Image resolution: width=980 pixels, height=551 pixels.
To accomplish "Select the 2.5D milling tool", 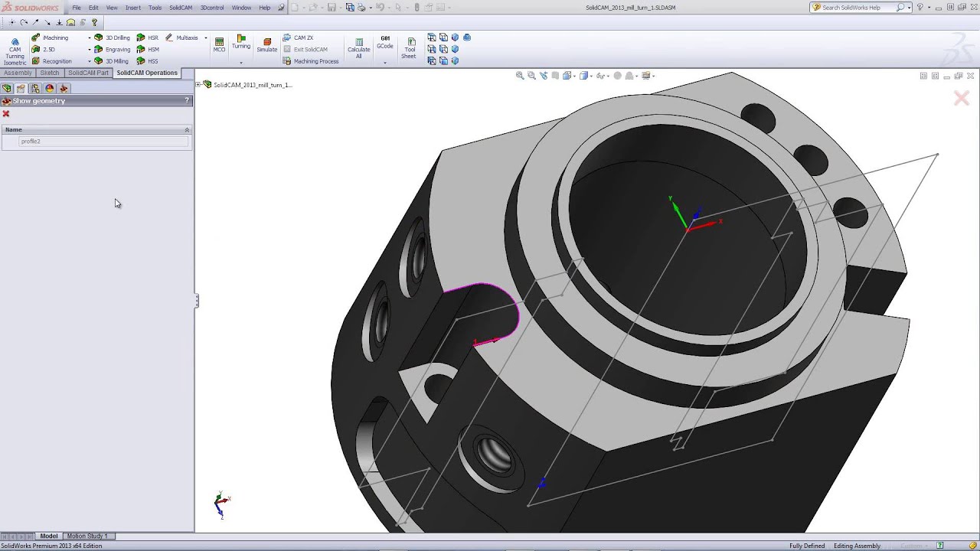I will click(44, 49).
